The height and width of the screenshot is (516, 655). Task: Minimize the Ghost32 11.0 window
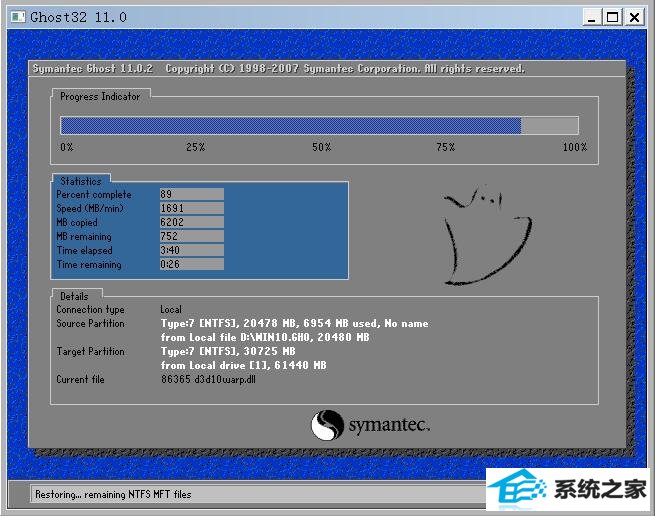[592, 18]
